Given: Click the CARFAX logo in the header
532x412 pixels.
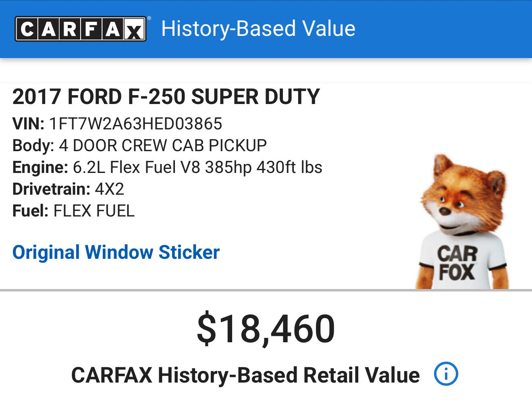Looking at the screenshot, I should click(x=80, y=29).
